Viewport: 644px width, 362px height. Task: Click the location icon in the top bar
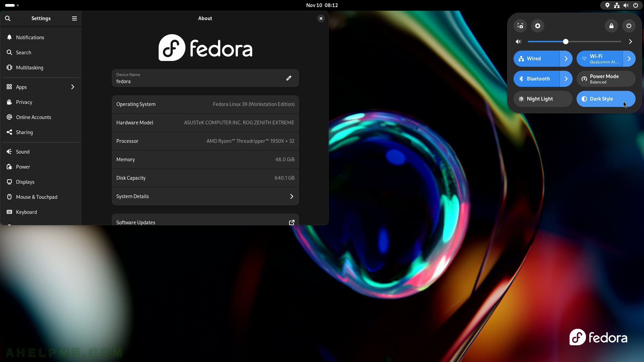click(x=607, y=5)
